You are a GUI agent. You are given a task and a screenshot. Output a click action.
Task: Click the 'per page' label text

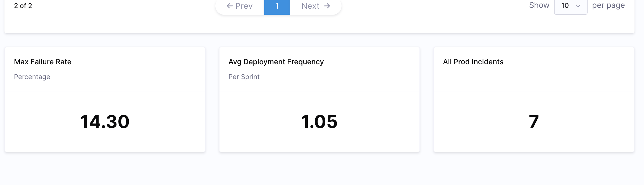pos(608,6)
